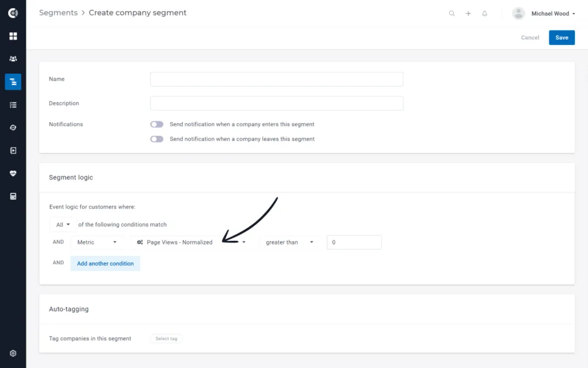Open the All conditions match dropdown
The height and width of the screenshot is (368, 588).
point(63,225)
